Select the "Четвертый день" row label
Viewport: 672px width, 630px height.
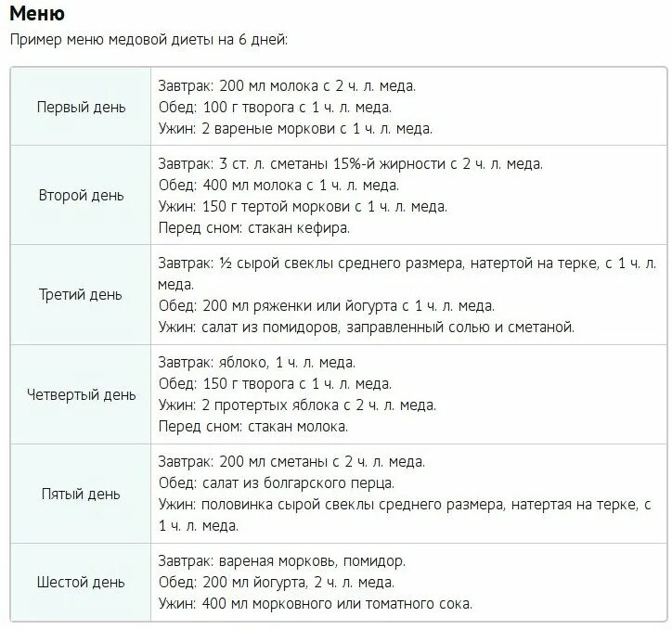[x=81, y=394]
